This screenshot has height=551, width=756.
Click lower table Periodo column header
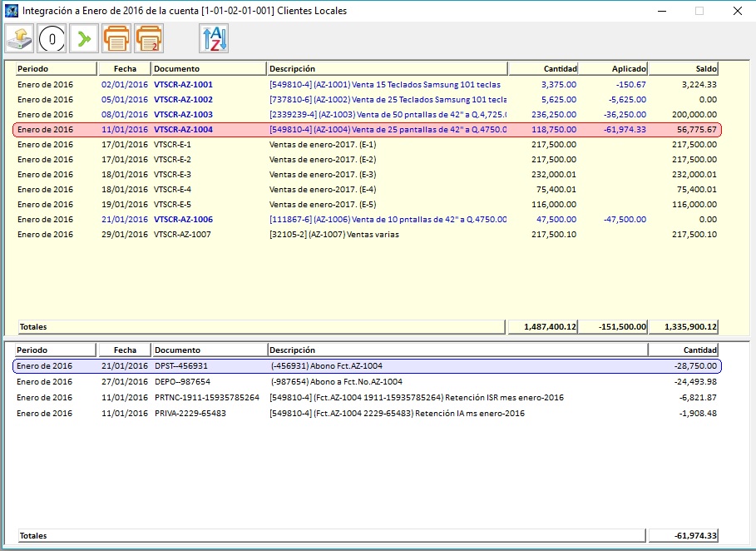[56, 350]
